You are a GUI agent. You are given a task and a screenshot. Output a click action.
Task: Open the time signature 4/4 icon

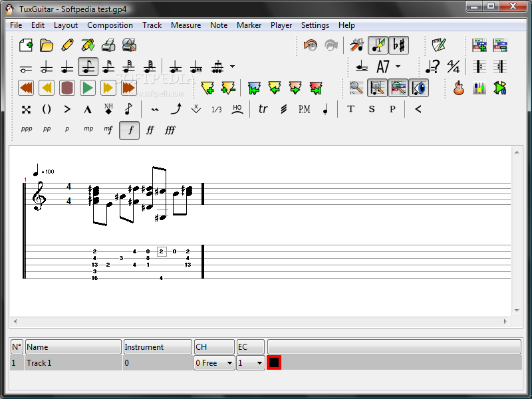click(x=454, y=67)
